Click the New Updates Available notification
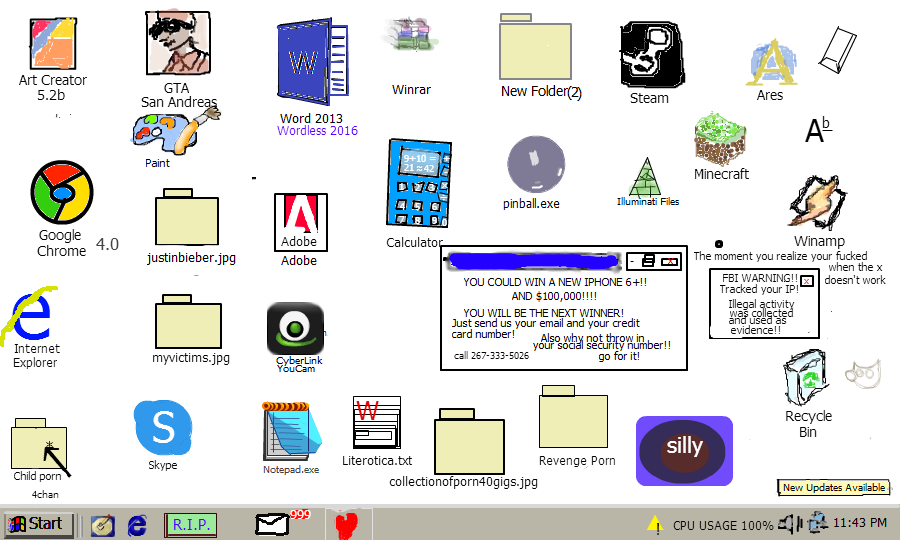This screenshot has height=540, width=900. click(x=833, y=487)
